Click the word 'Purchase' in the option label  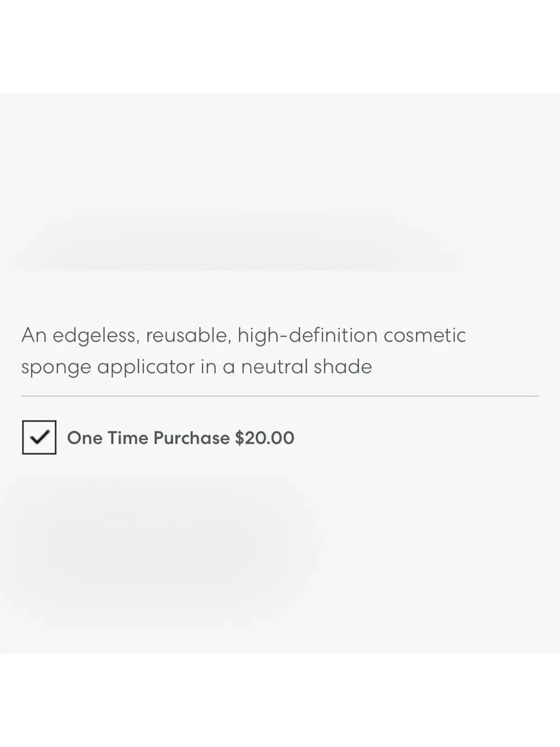(192, 438)
